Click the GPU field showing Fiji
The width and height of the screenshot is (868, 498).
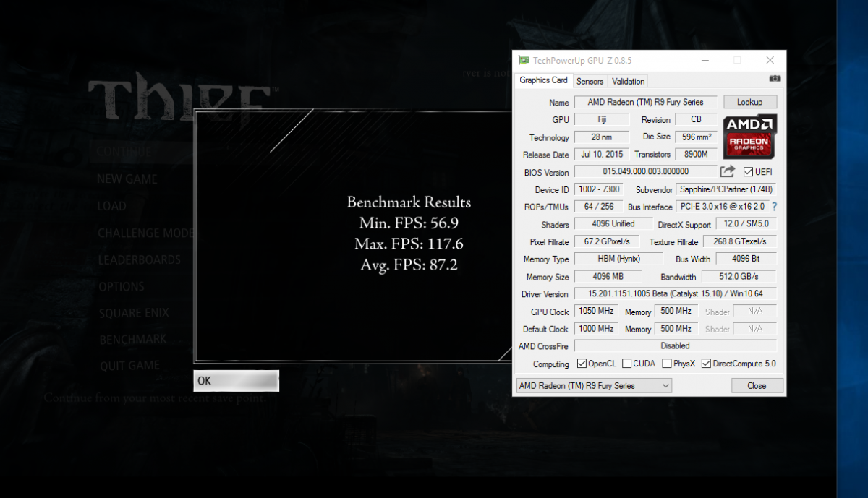602,120
